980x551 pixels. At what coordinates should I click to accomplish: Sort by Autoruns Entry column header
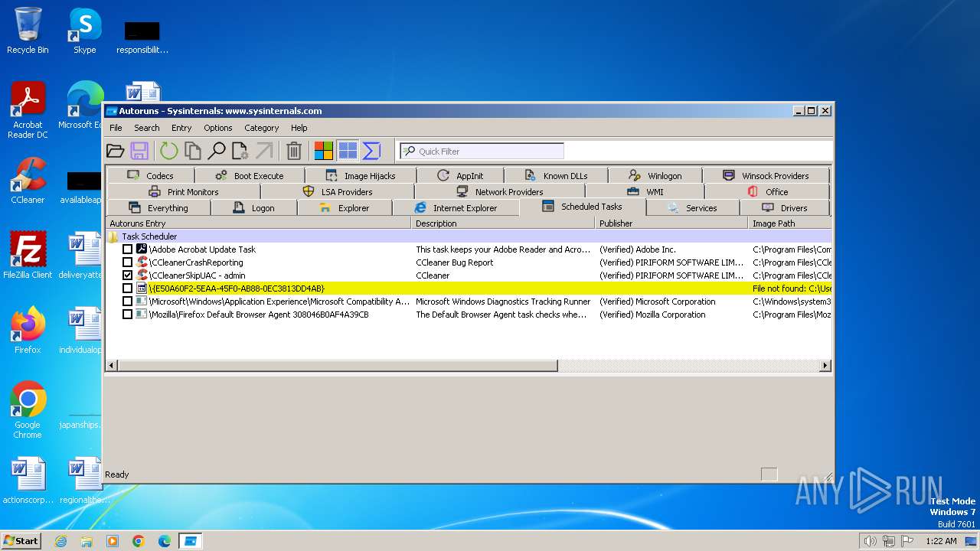(258, 223)
